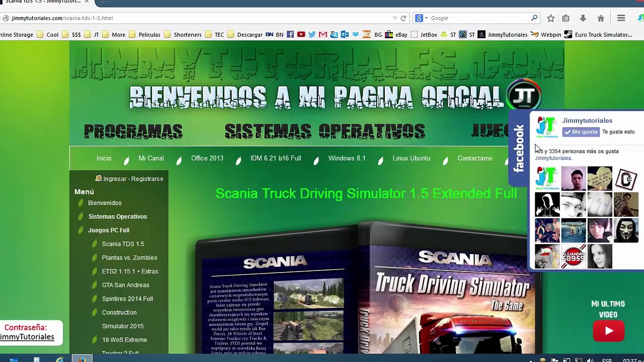Click the Scania Truck Driving Simulator 1.5 title
The width and height of the screenshot is (644, 362).
coord(366,194)
